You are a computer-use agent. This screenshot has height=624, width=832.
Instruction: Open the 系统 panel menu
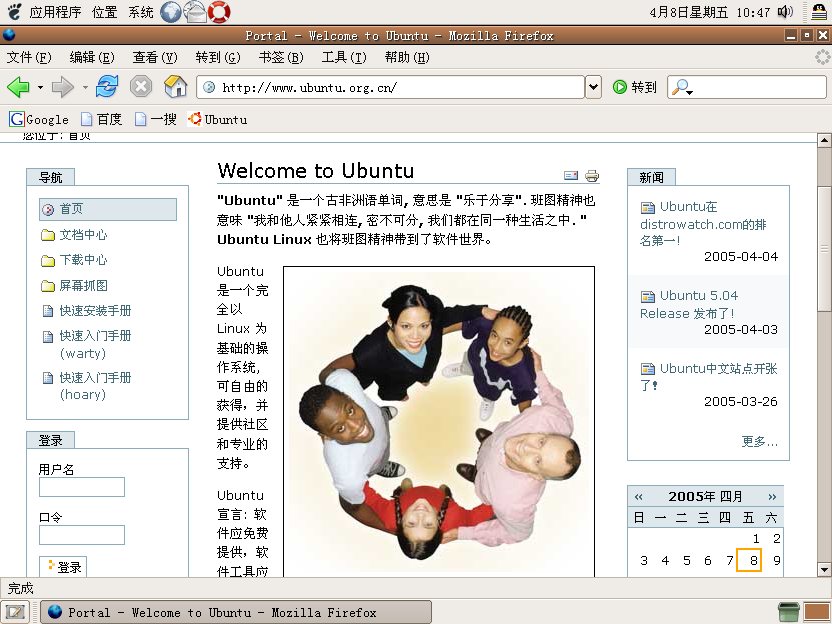click(x=141, y=12)
